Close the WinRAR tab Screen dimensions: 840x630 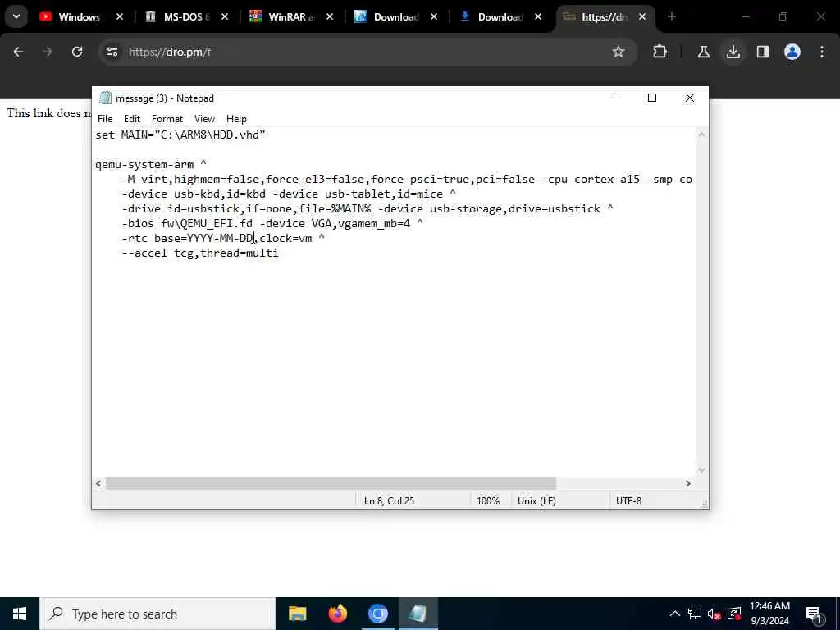coord(330,16)
